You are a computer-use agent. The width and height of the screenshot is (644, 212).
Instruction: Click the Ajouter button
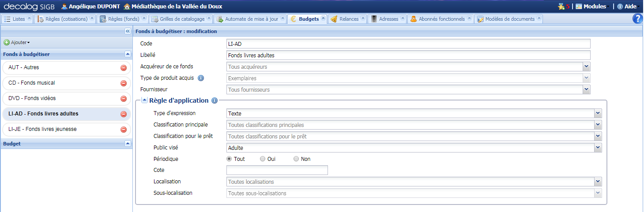17,42
